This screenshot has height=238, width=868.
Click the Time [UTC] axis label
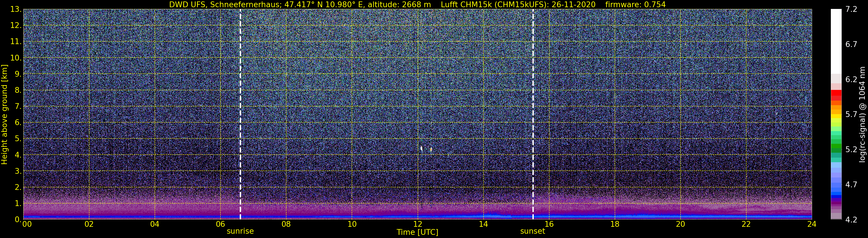coord(417,232)
